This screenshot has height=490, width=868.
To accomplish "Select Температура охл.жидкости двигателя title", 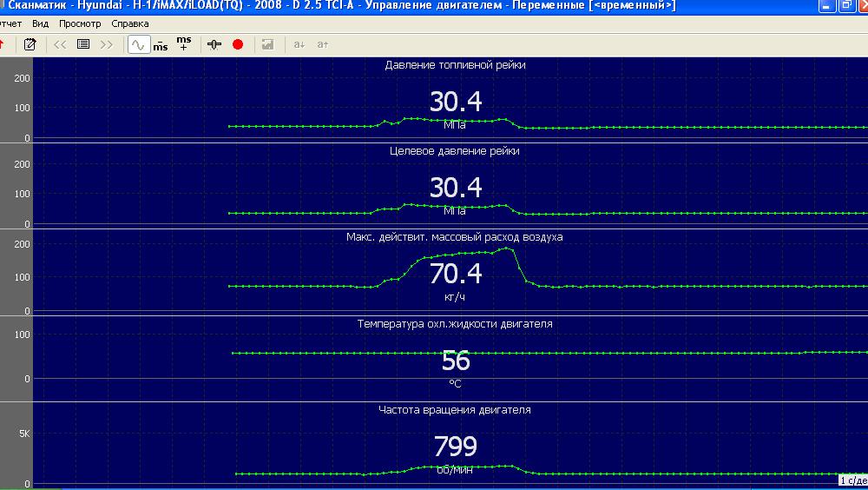I will click(455, 324).
